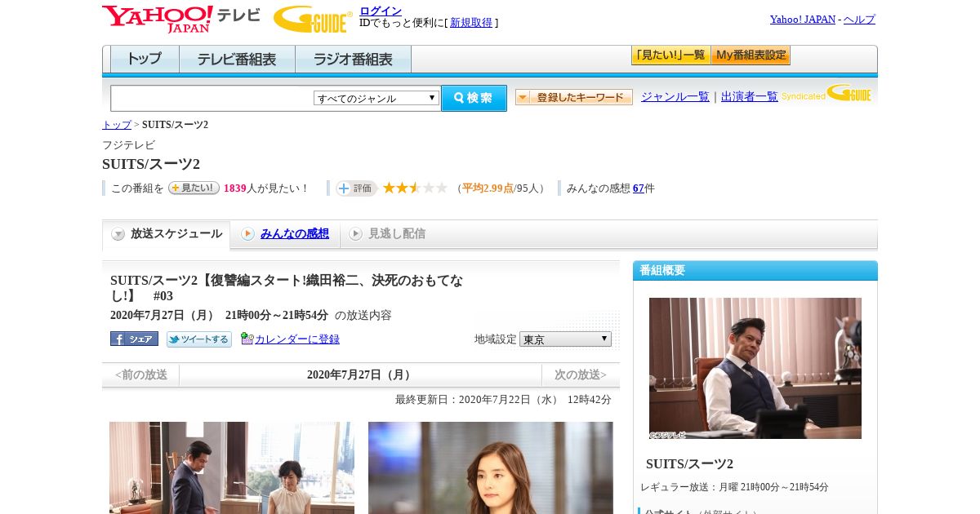Click the 見たい! add button

click(x=194, y=188)
